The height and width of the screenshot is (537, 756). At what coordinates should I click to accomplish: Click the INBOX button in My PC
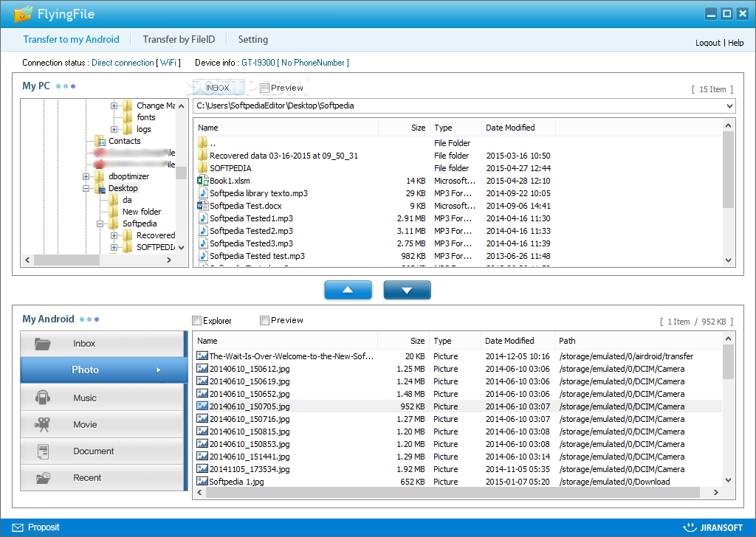pos(218,88)
